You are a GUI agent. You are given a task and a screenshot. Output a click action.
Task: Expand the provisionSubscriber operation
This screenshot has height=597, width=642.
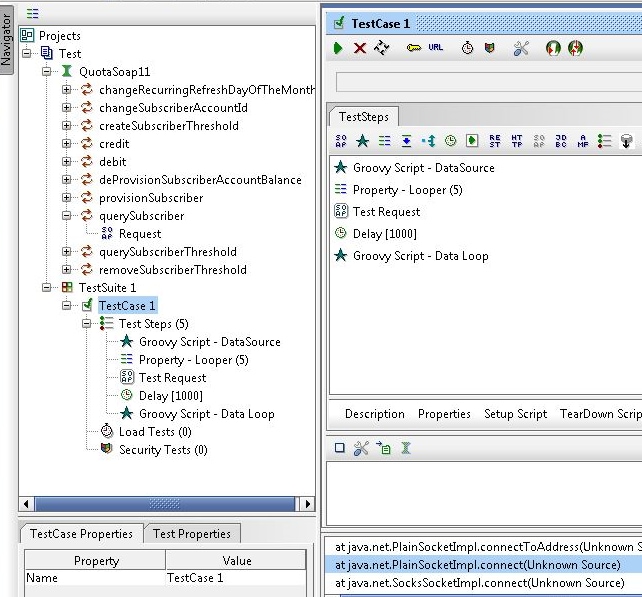pyautogui.click(x=66, y=197)
